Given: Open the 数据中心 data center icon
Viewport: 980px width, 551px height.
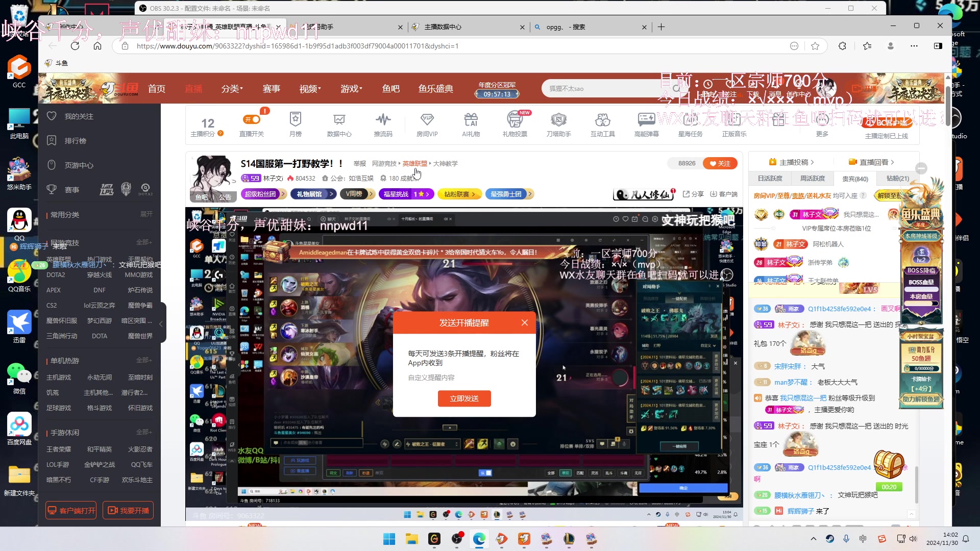Looking at the screenshot, I should point(339,124).
